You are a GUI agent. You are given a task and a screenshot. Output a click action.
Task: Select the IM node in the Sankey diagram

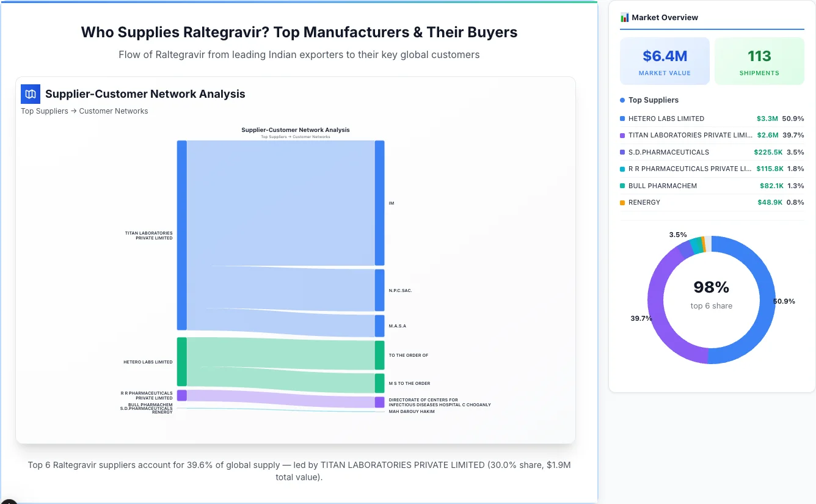(x=380, y=202)
